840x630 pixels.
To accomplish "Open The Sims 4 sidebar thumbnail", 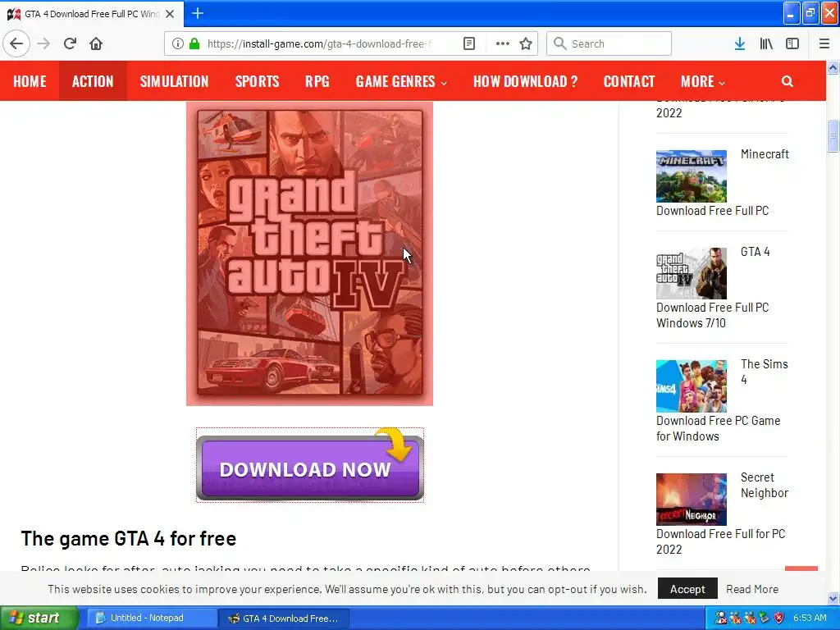I will pos(691,386).
